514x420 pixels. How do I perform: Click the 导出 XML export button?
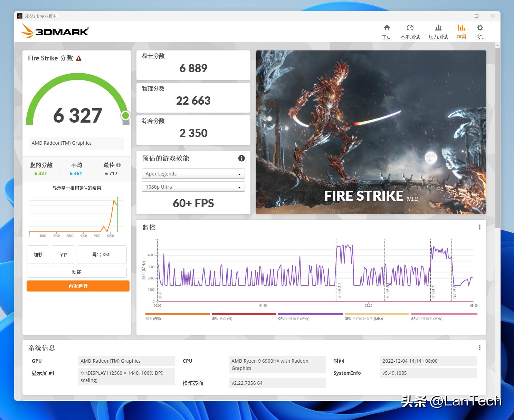(102, 255)
